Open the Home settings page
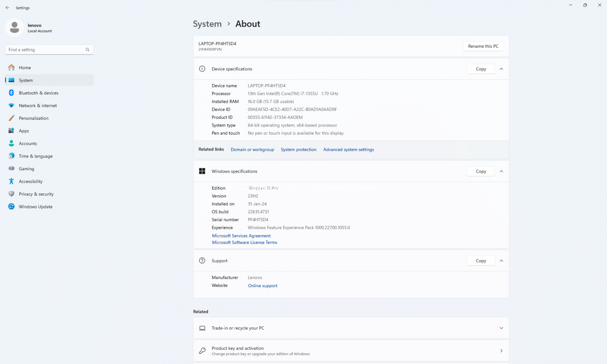Image resolution: width=607 pixels, height=364 pixels. coord(49,68)
